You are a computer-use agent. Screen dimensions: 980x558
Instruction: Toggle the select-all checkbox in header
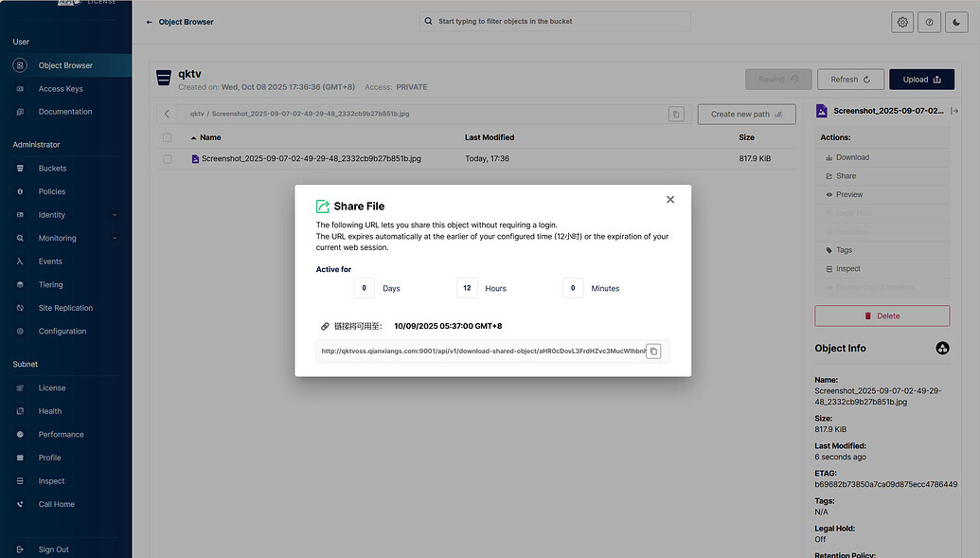tap(168, 137)
